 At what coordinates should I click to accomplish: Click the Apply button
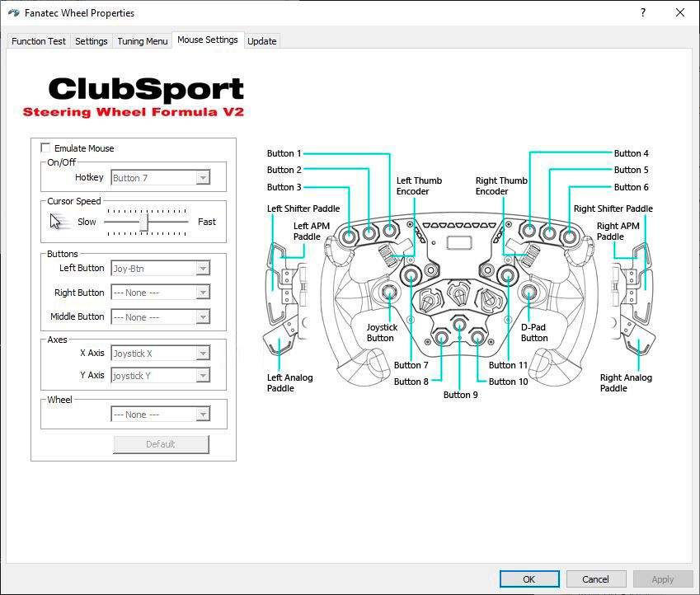(x=663, y=579)
